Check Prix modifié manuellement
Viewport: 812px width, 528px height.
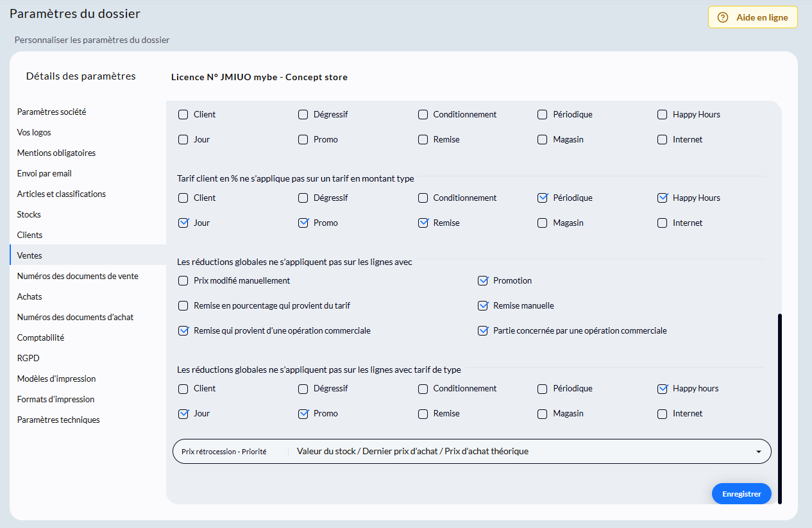[183, 280]
